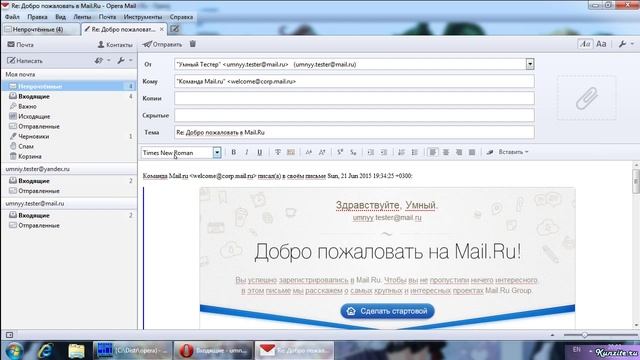640x360 pixels.
Task: Apply subscript formatting
Action: tap(353, 152)
